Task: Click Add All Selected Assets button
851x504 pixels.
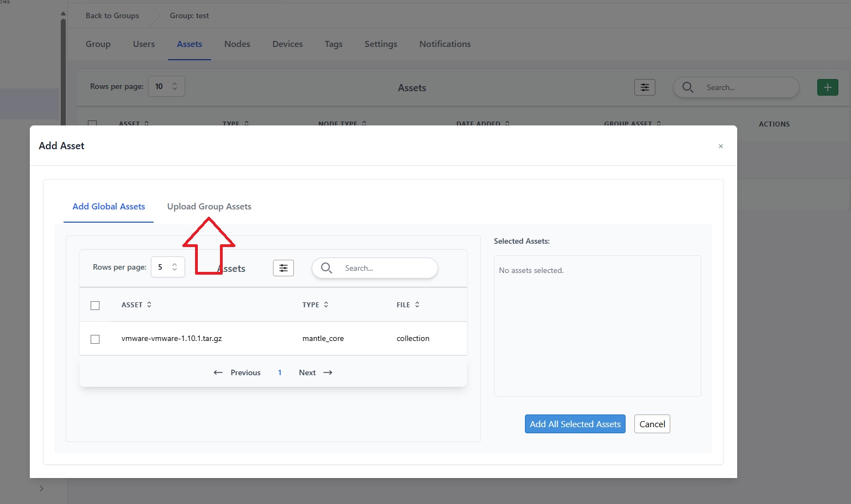Action: 575,424
